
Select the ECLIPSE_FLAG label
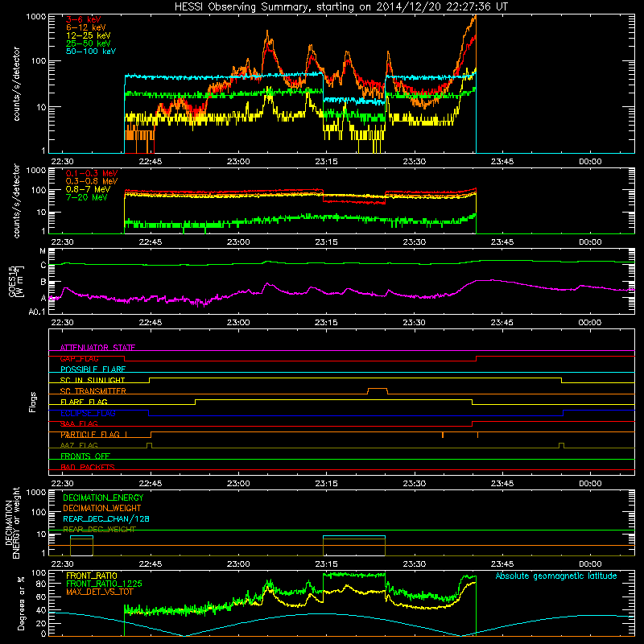(88, 413)
